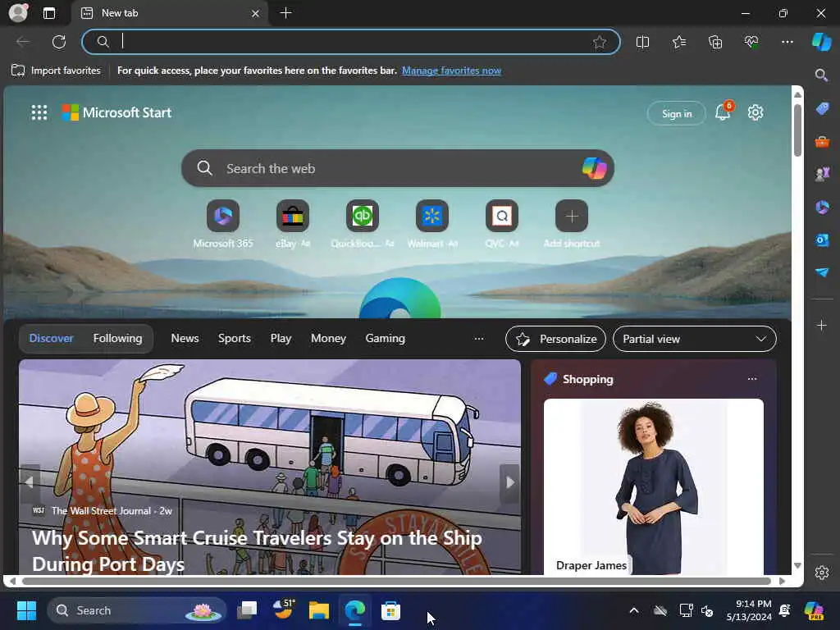Show more feed categories ellipsis
This screenshot has width=840, height=630.
click(479, 339)
